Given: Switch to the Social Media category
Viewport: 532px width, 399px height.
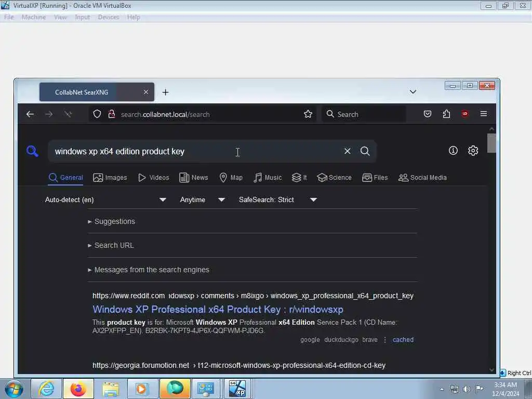Looking at the screenshot, I should (x=422, y=178).
